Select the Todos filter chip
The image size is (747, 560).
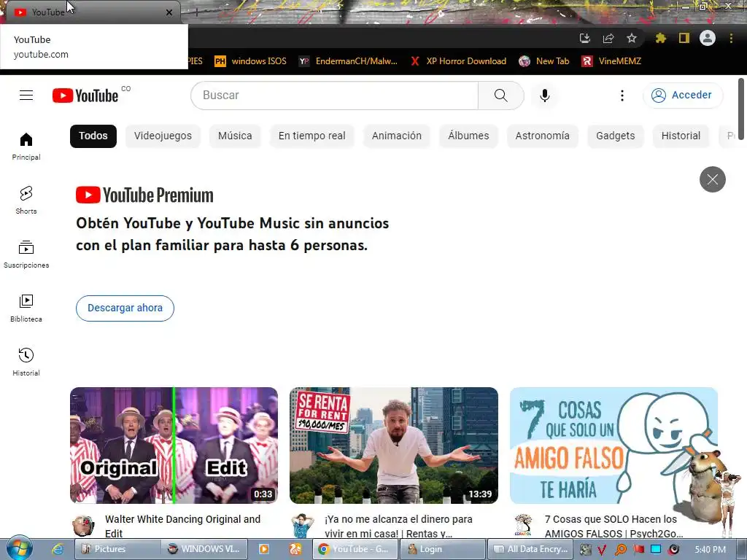click(93, 136)
